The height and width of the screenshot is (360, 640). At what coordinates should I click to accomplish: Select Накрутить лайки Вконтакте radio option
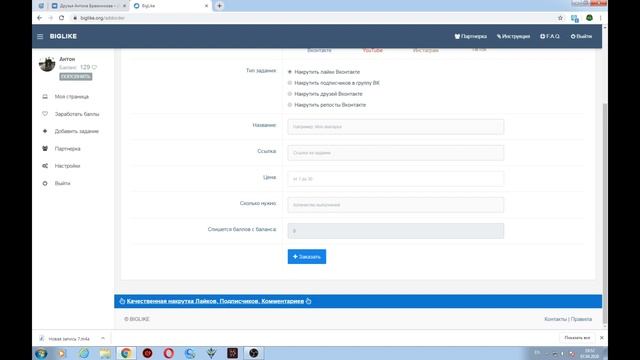pyautogui.click(x=290, y=72)
